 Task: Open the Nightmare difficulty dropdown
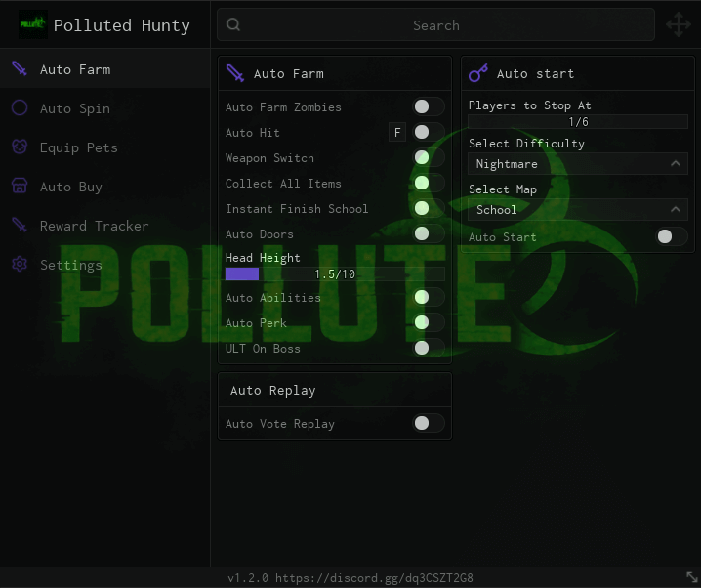pos(578,164)
